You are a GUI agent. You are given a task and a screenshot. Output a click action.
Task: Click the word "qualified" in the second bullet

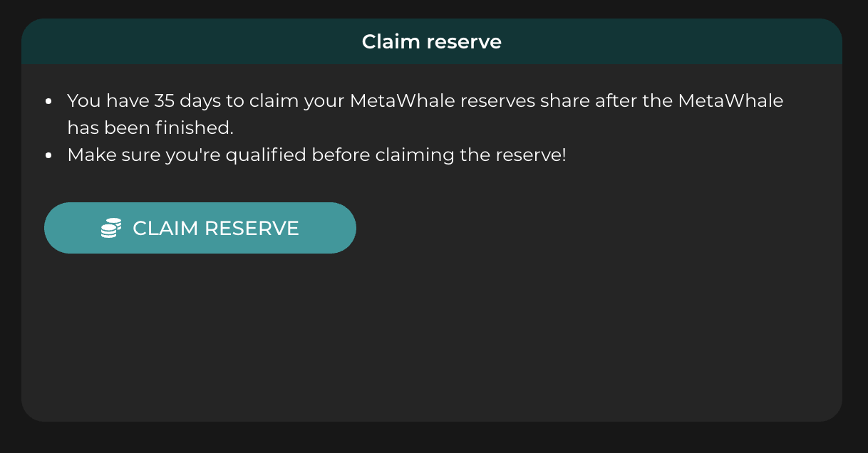click(x=267, y=155)
